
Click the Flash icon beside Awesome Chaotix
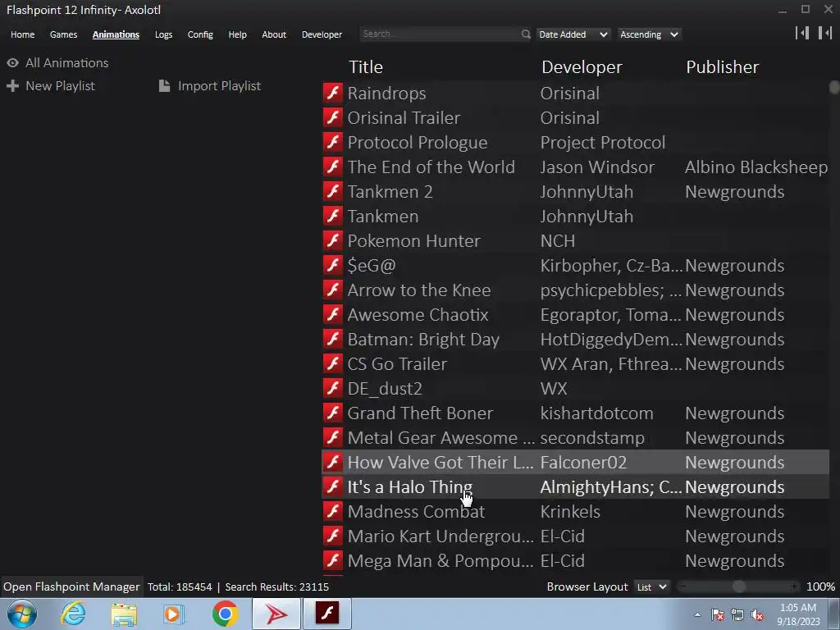point(333,315)
